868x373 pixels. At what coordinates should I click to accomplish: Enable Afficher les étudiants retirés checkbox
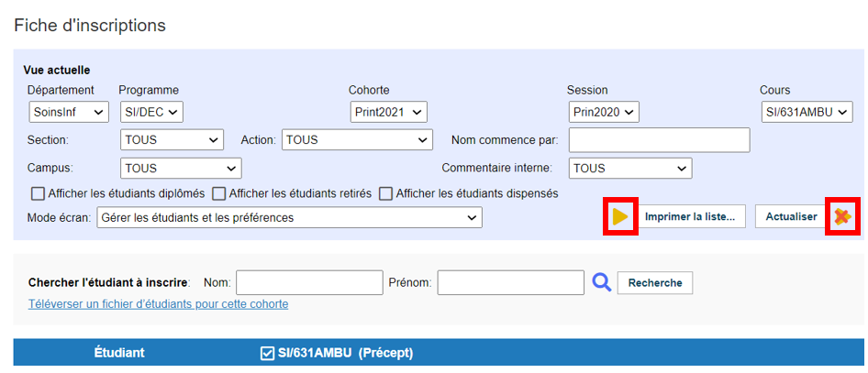pos(219,194)
